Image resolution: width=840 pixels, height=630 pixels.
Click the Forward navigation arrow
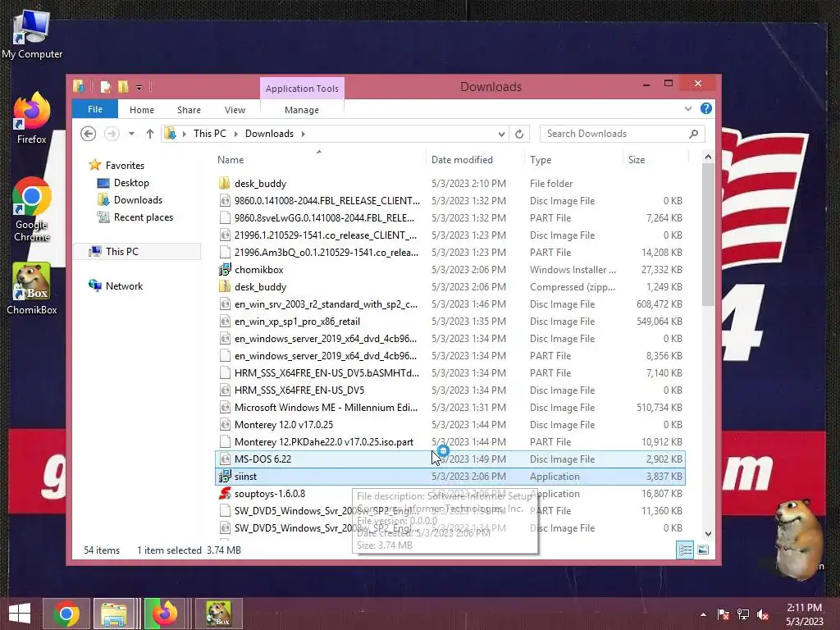tap(112, 134)
